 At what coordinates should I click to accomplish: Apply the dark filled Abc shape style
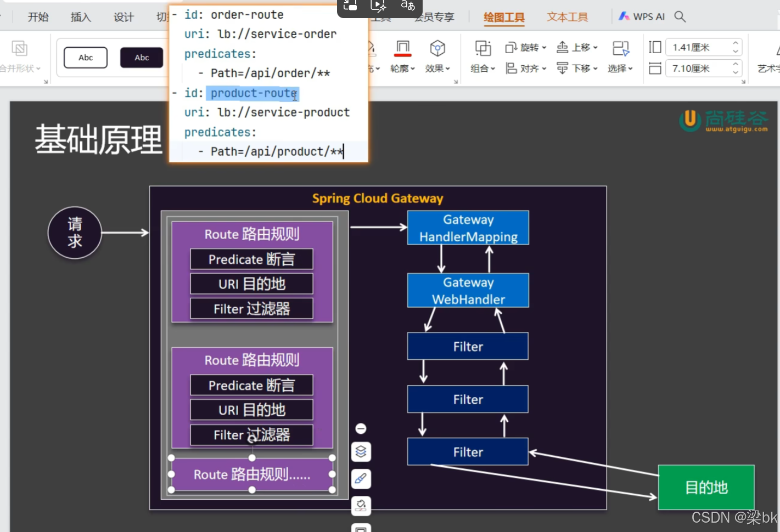[x=142, y=58]
